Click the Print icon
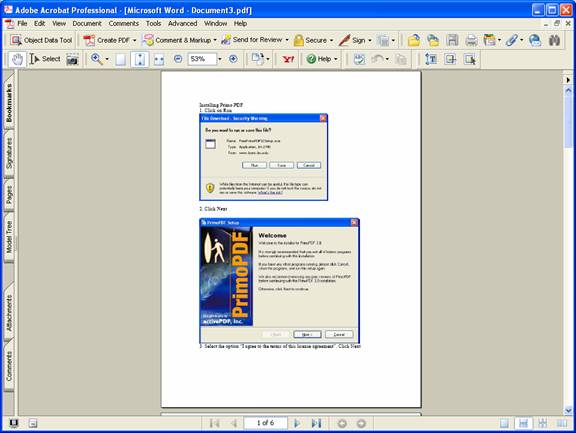The image size is (576, 433). pos(471,40)
